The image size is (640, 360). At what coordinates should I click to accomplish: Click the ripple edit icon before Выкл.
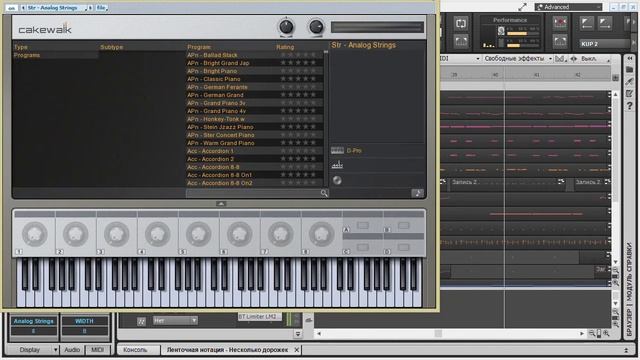coord(574,59)
